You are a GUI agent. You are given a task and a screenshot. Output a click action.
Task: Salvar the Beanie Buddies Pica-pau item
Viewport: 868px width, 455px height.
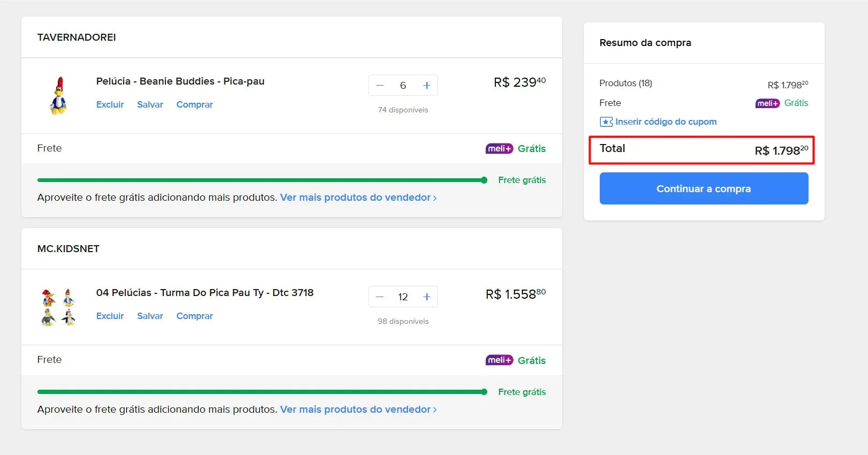150,104
